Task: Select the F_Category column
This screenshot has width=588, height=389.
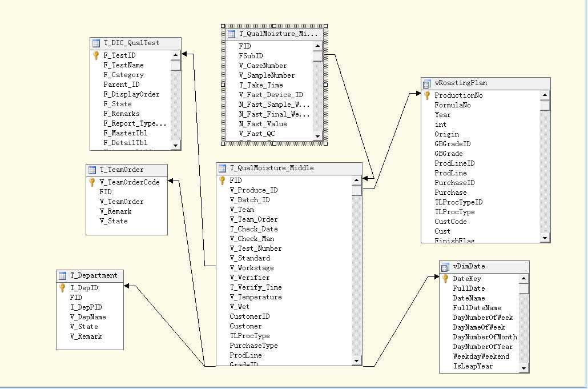Action: coord(123,75)
